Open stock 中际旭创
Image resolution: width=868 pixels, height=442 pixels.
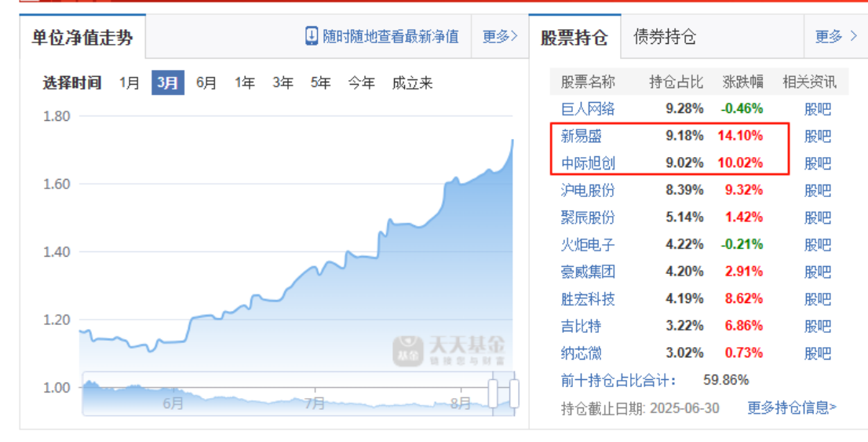click(588, 163)
